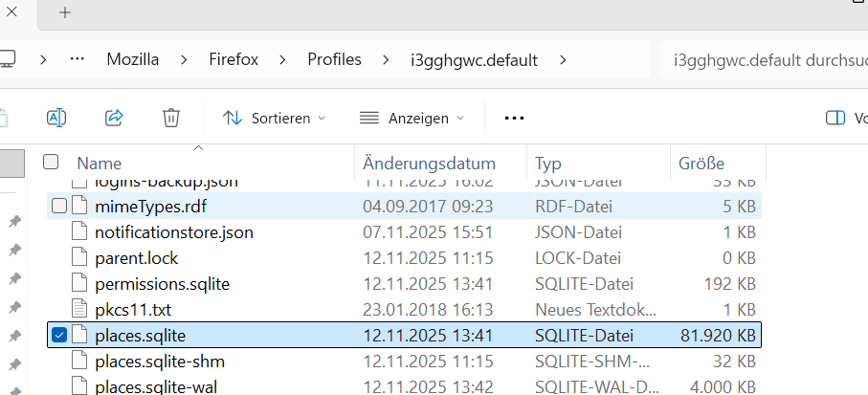The width and height of the screenshot is (868, 395).
Task: Uncheck the places.sqlite checkbox
Action: pos(59,335)
